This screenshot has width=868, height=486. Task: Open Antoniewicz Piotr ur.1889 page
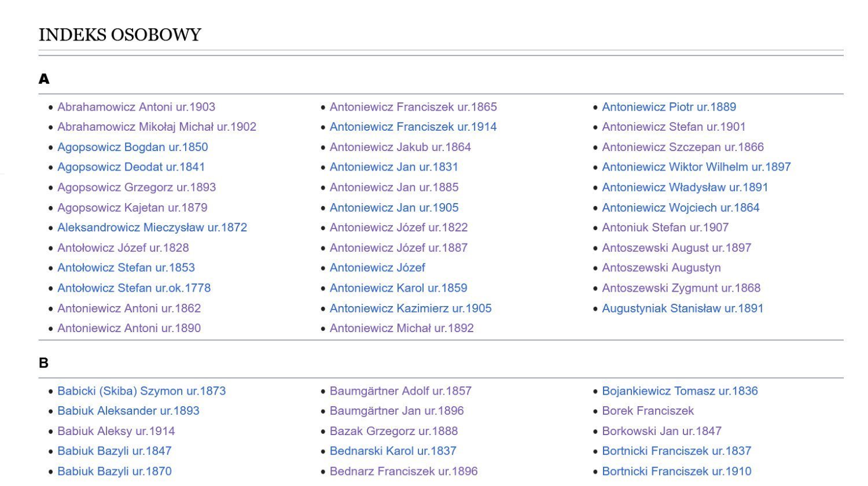(669, 107)
